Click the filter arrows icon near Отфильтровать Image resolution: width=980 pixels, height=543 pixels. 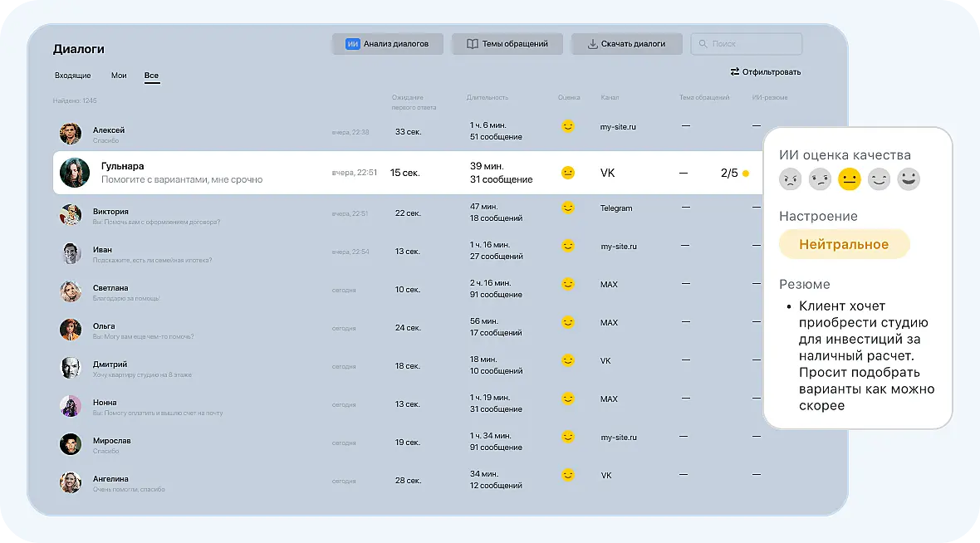tap(735, 72)
